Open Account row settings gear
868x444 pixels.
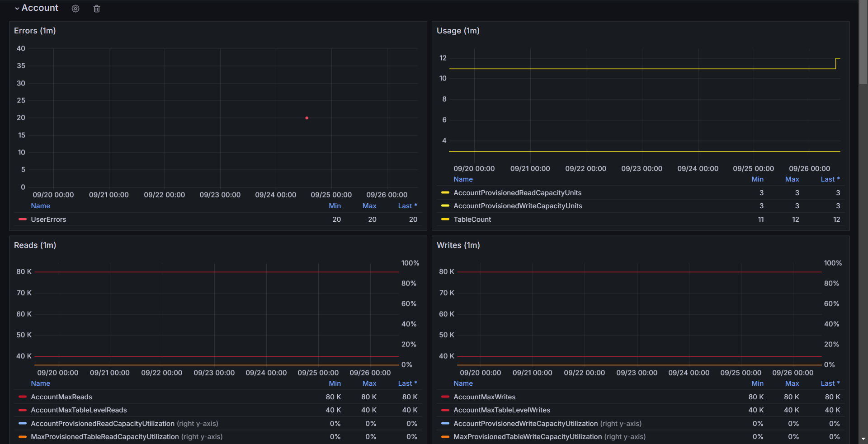[x=75, y=9]
